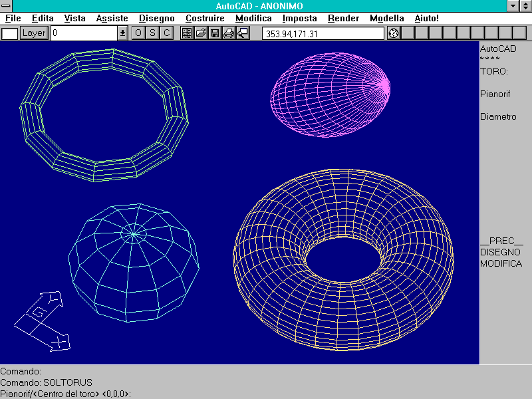
Task: Open DISEGNO in the side menu
Action: pyautogui.click(x=500, y=252)
